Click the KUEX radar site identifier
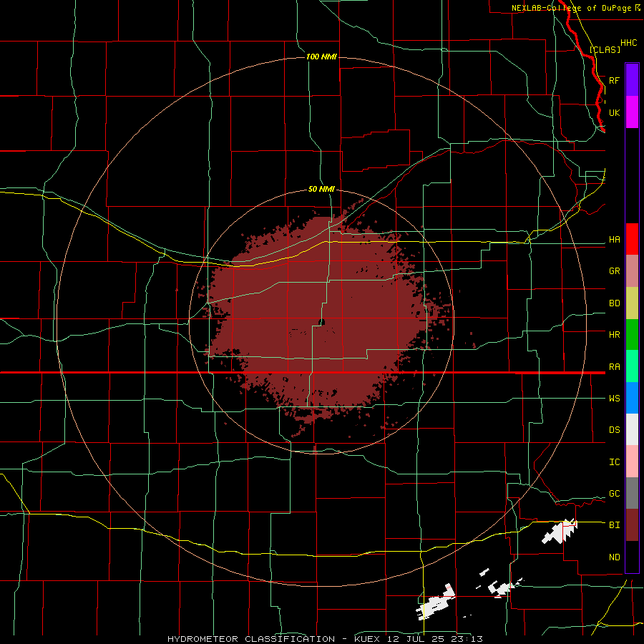Screen dimensions: 644x644 pos(367,639)
